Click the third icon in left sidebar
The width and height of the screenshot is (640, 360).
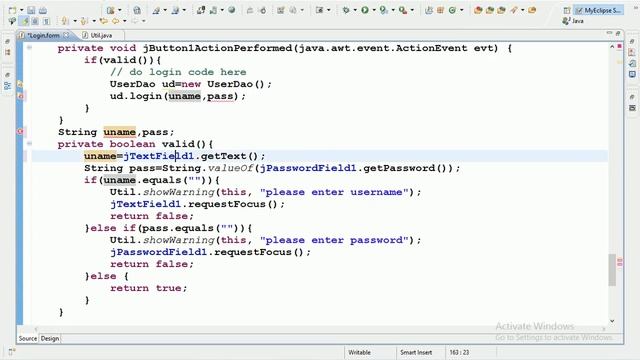click(7, 74)
